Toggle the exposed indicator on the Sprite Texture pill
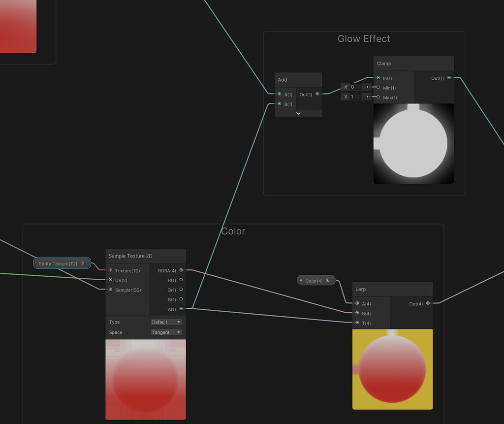 (82, 262)
